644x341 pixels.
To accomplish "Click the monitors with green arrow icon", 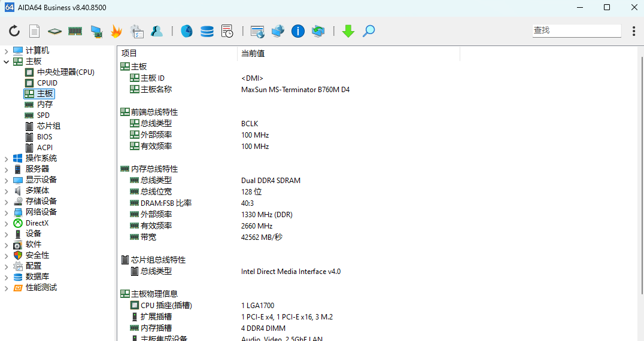I will [318, 31].
